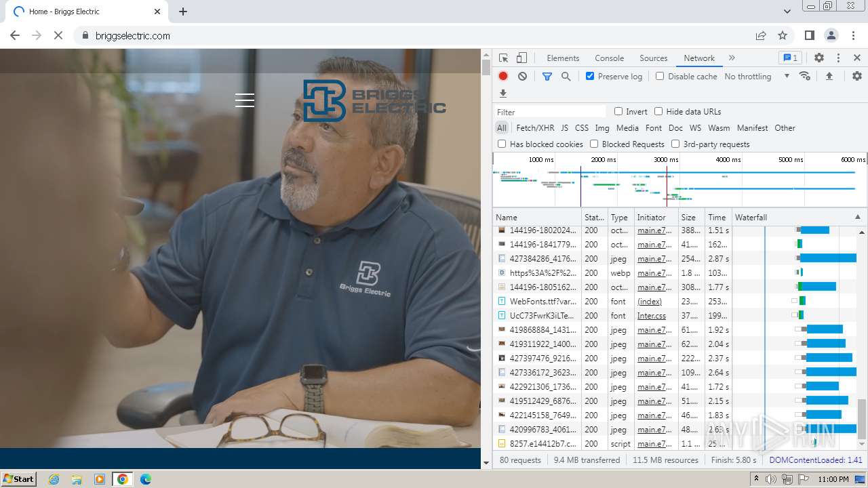Switch to the Sources tab
Image resolution: width=868 pixels, height=488 pixels.
coord(654,58)
